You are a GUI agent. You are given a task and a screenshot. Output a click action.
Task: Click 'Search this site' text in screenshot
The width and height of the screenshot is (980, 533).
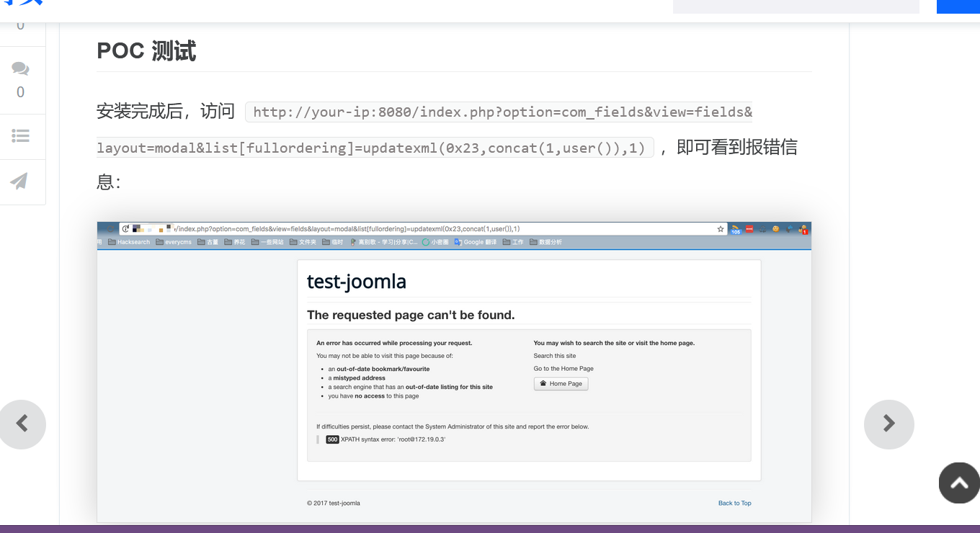point(554,356)
